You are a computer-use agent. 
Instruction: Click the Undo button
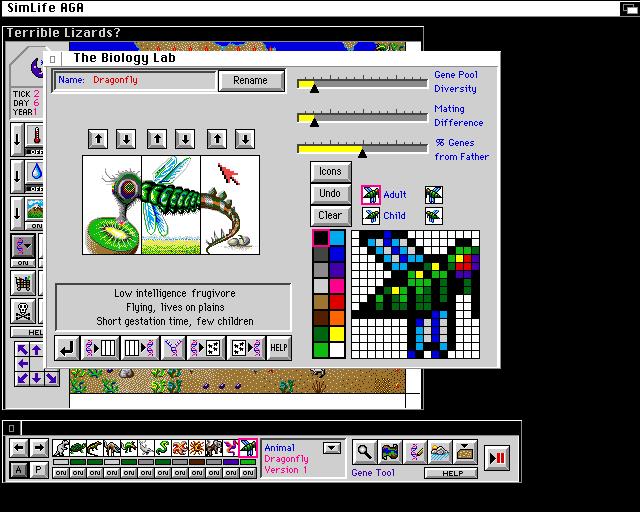[330, 194]
